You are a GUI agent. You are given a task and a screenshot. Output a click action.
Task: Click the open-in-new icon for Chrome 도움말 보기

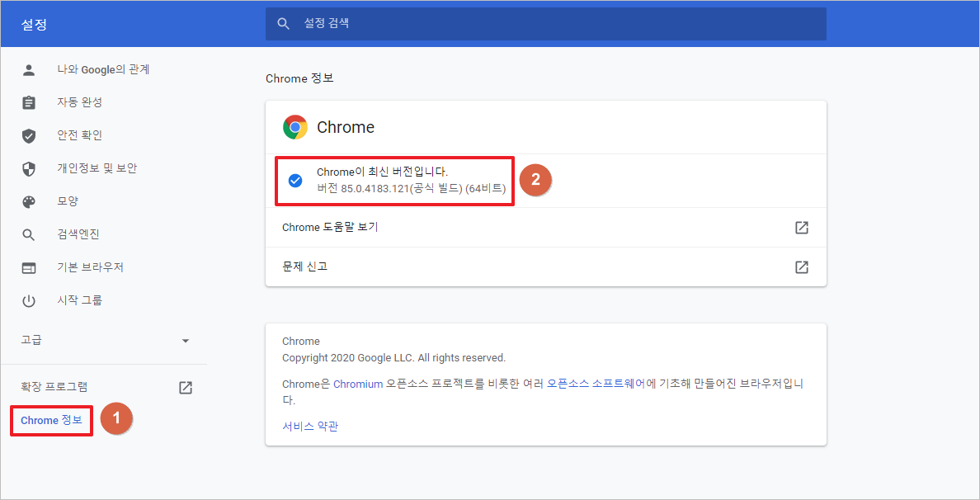pos(802,228)
